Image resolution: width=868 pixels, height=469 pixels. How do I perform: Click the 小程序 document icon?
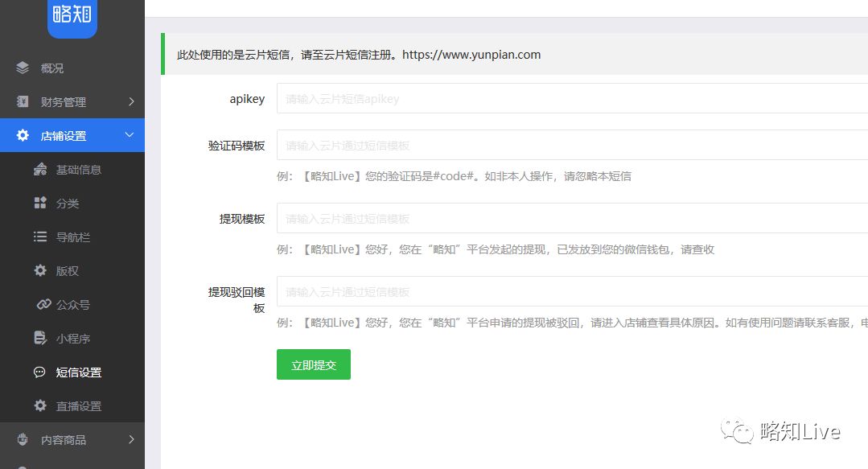coord(40,338)
